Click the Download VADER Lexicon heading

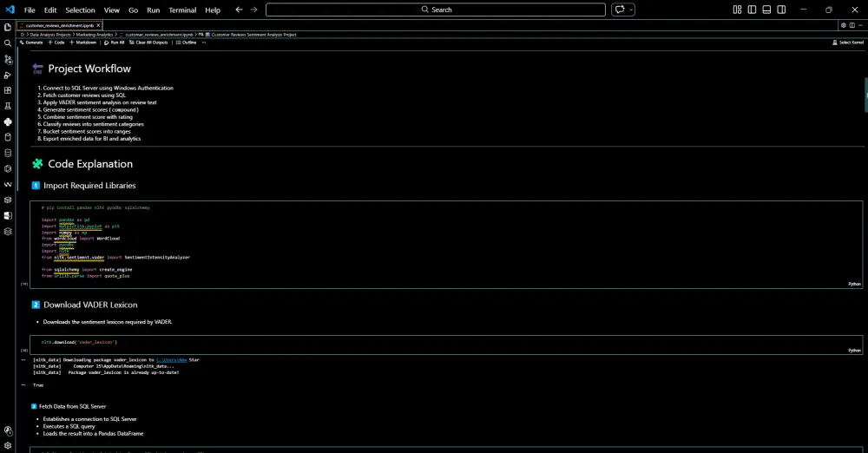click(x=91, y=305)
